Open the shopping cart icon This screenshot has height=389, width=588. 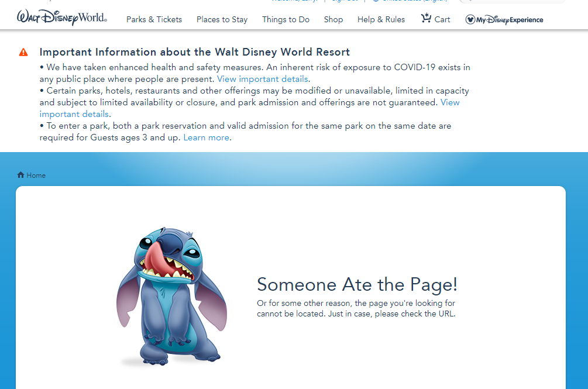426,19
